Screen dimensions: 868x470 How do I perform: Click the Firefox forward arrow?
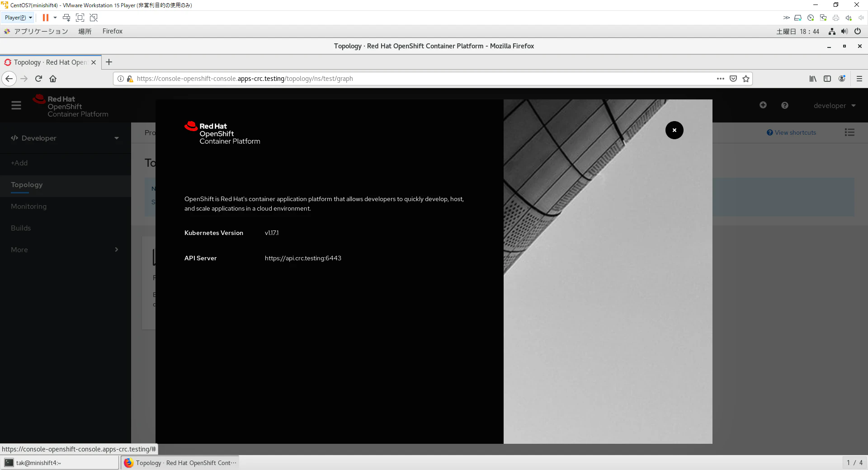click(x=24, y=79)
